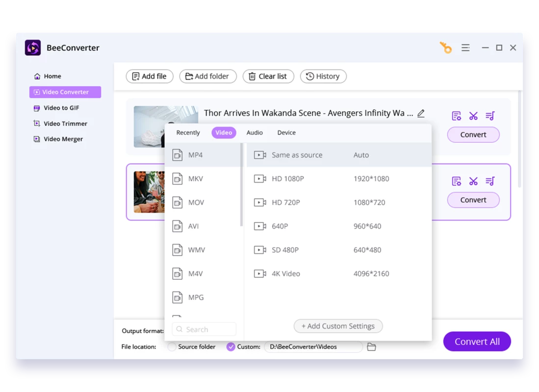Click the Thor Arrives In Wakanda title

(308, 113)
